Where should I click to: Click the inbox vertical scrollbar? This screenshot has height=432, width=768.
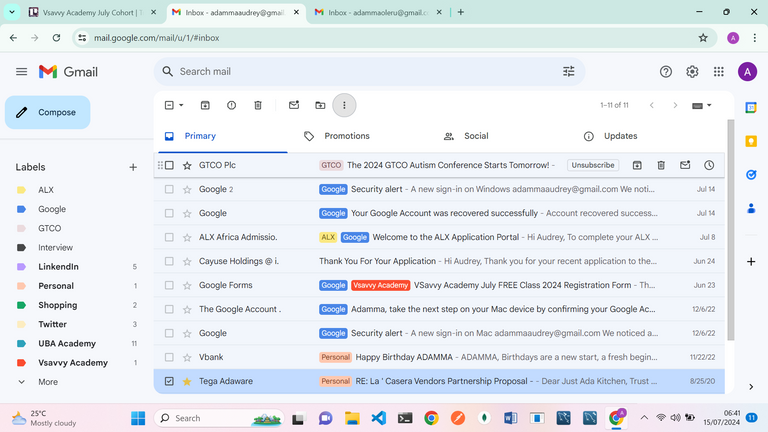pyautogui.click(x=730, y=230)
